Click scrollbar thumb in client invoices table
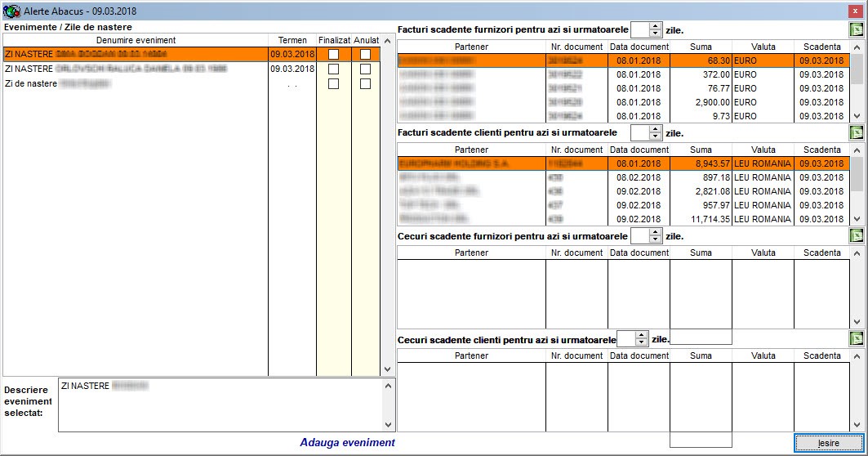 (857, 172)
